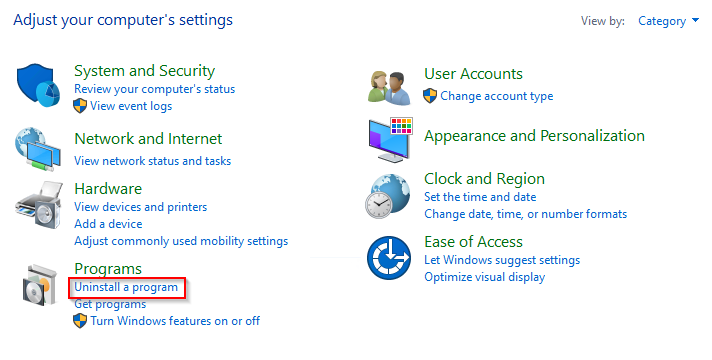The image size is (712, 360).
Task: Click the System and Security shield icon
Action: (x=38, y=85)
